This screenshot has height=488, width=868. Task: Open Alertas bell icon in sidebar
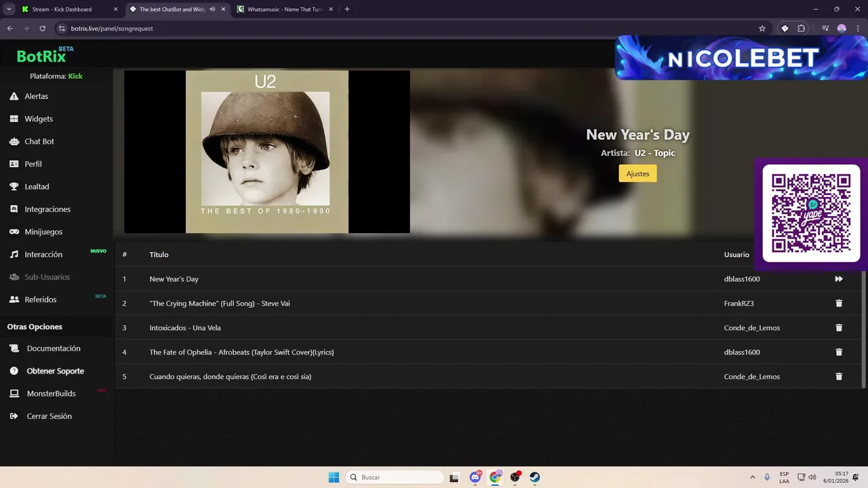14,96
